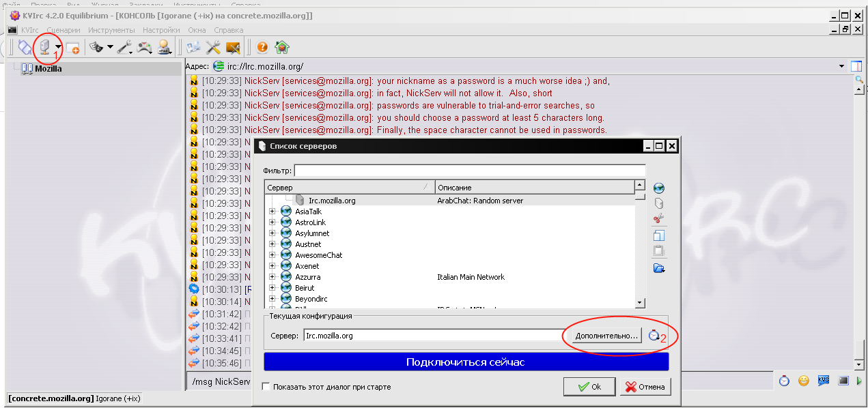
Task: Toggle 'Показать этот диалог при старте' checkbox
Action: (x=266, y=387)
